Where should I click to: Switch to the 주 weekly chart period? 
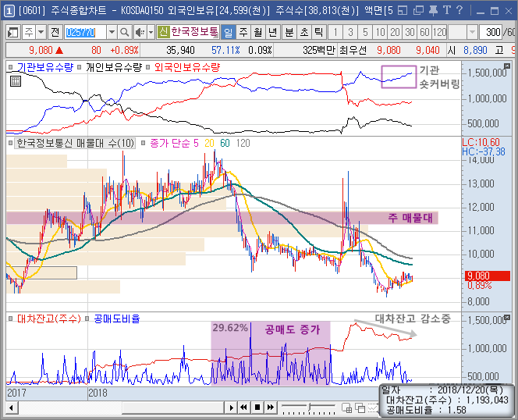243,33
